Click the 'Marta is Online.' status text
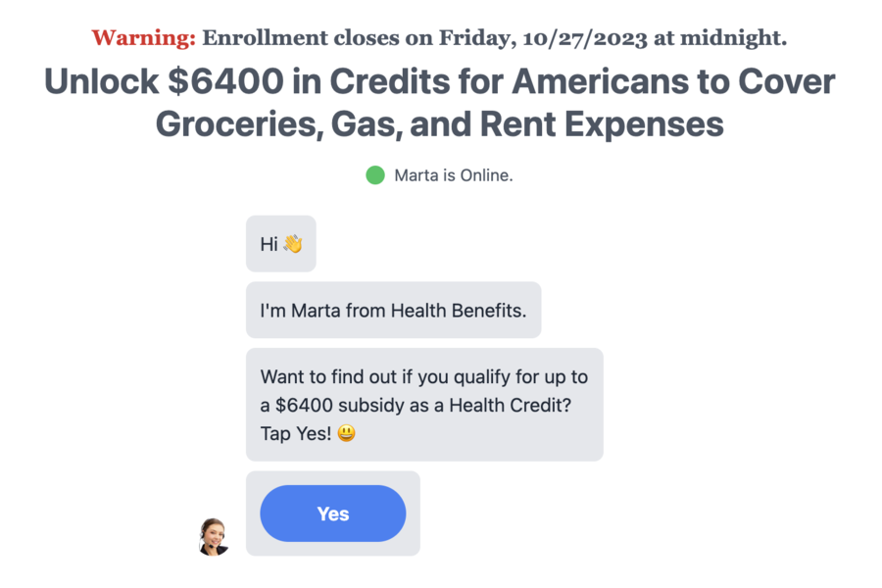The height and width of the screenshot is (588, 882). (x=454, y=175)
